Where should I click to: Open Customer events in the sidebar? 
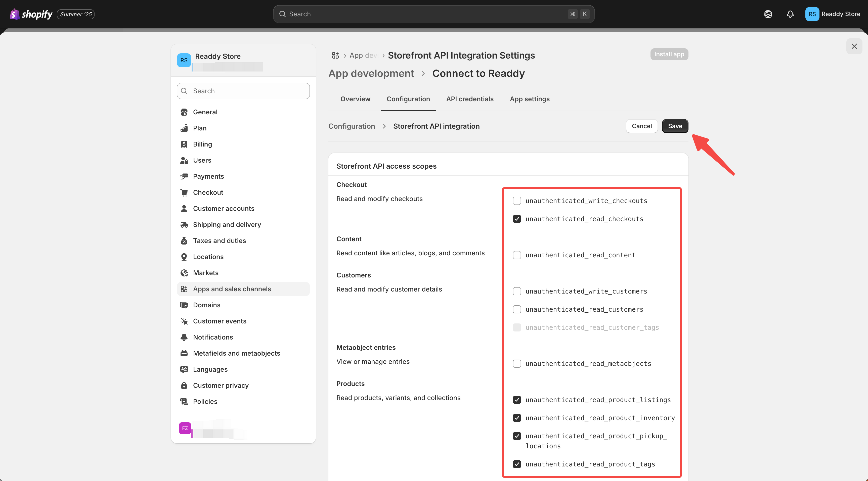(x=219, y=321)
